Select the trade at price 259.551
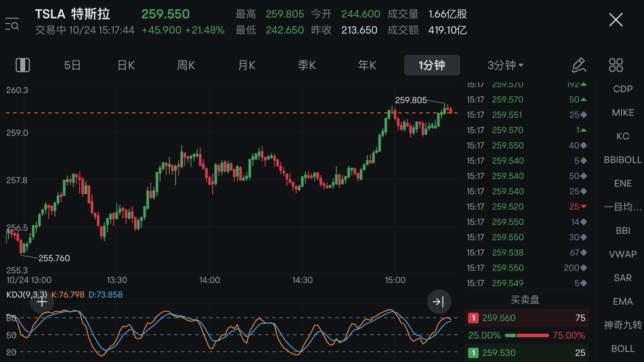Viewport: 644px width, 362px height. point(527,115)
